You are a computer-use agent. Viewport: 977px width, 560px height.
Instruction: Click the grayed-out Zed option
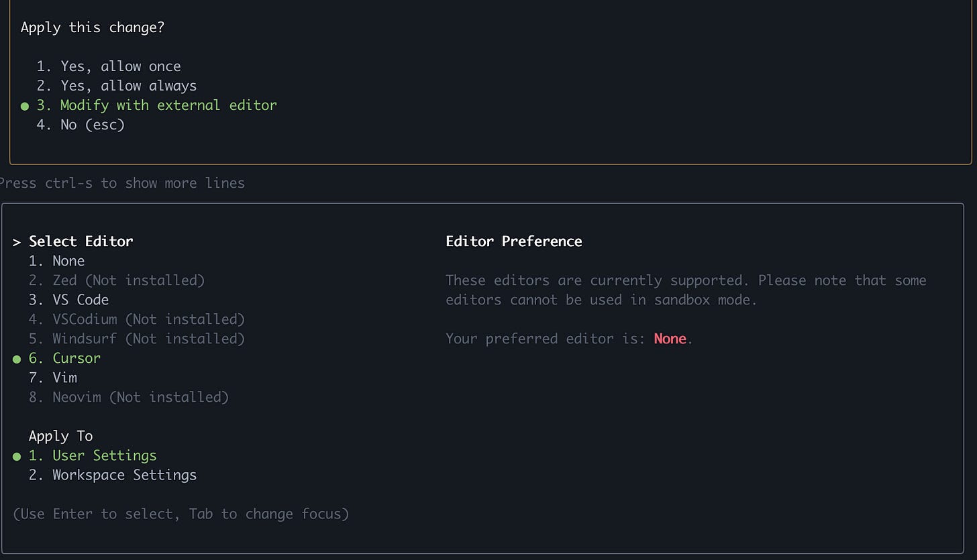tap(128, 280)
